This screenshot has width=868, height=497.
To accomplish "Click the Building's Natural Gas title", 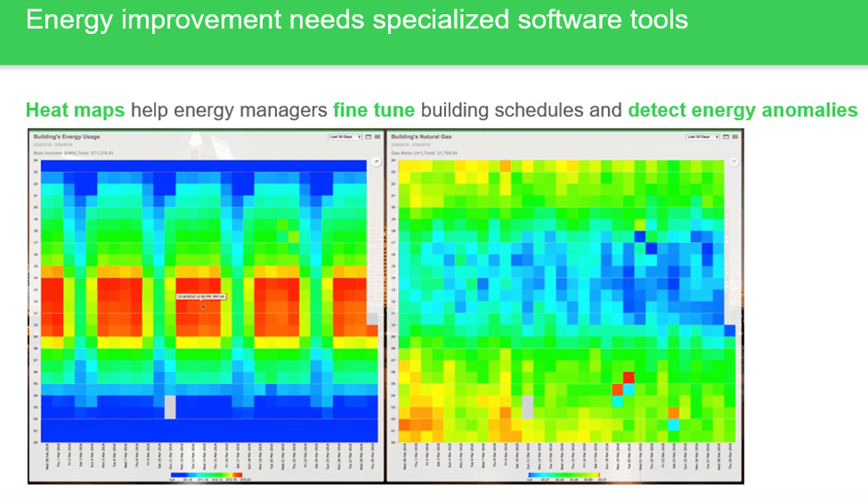I will pyautogui.click(x=424, y=137).
